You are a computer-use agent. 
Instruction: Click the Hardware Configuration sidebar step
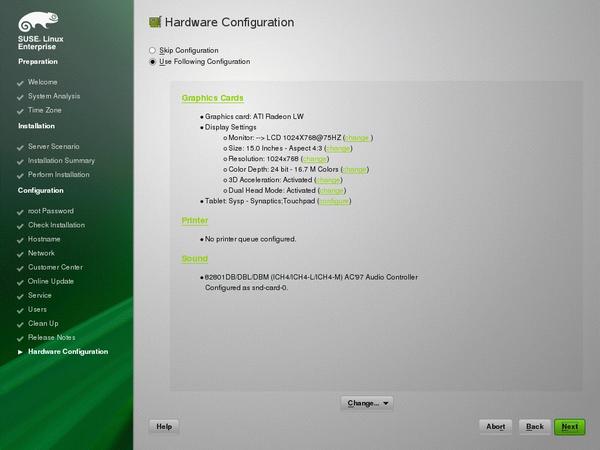coord(68,352)
